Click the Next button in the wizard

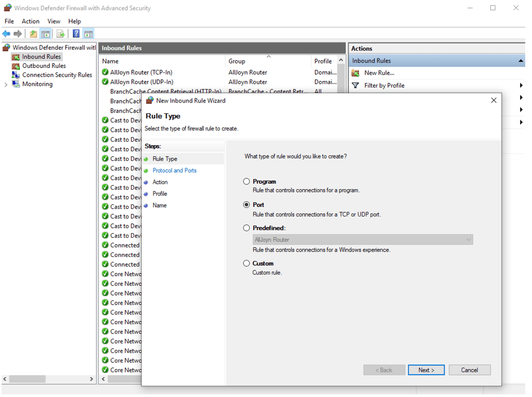pyautogui.click(x=426, y=370)
